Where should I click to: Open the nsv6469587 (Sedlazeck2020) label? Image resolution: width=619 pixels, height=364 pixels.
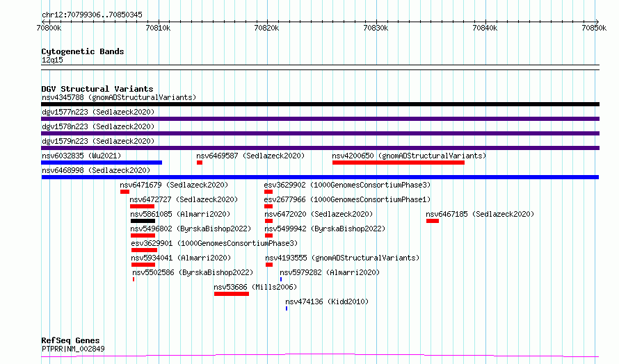pyautogui.click(x=250, y=156)
